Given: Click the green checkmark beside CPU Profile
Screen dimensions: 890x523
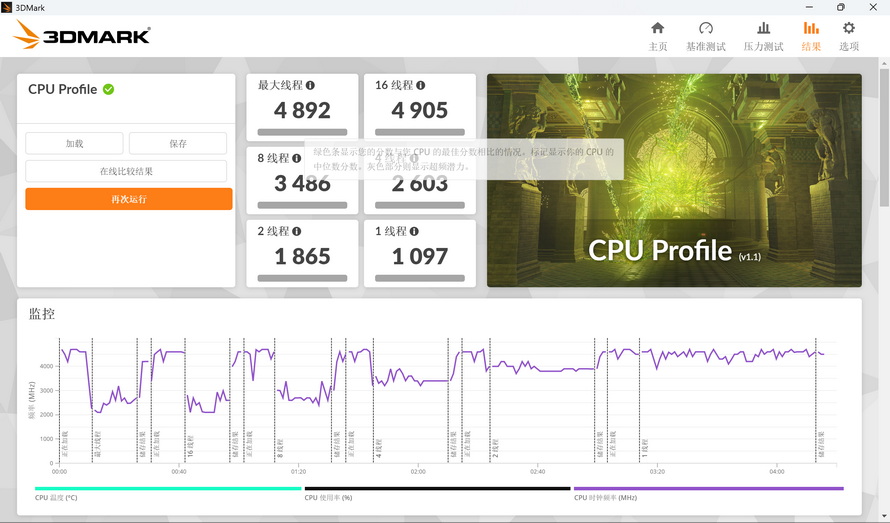Looking at the screenshot, I should coord(108,89).
